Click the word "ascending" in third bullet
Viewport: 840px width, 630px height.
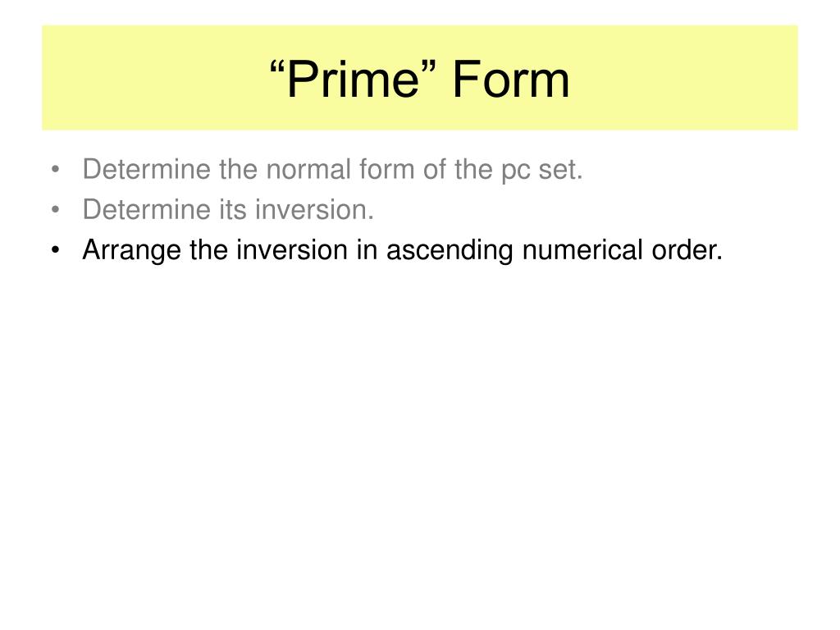450,251
